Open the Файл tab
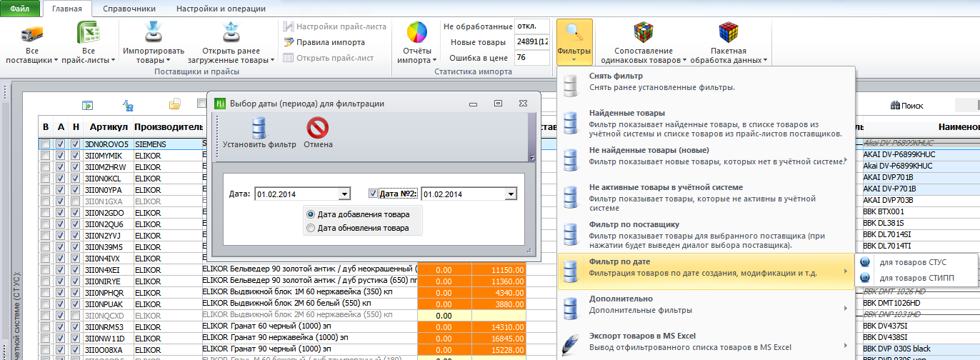Image resolution: width=980 pixels, height=360 pixels. click(19, 9)
